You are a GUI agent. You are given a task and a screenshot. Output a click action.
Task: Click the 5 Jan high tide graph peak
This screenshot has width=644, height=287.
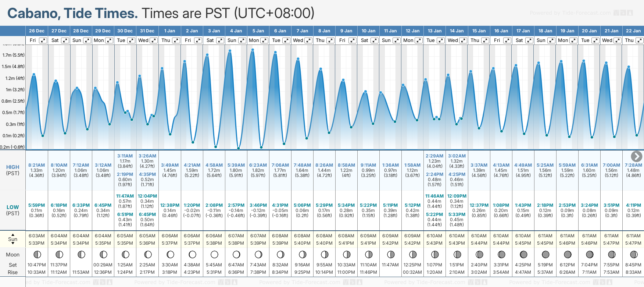pos(253,50)
